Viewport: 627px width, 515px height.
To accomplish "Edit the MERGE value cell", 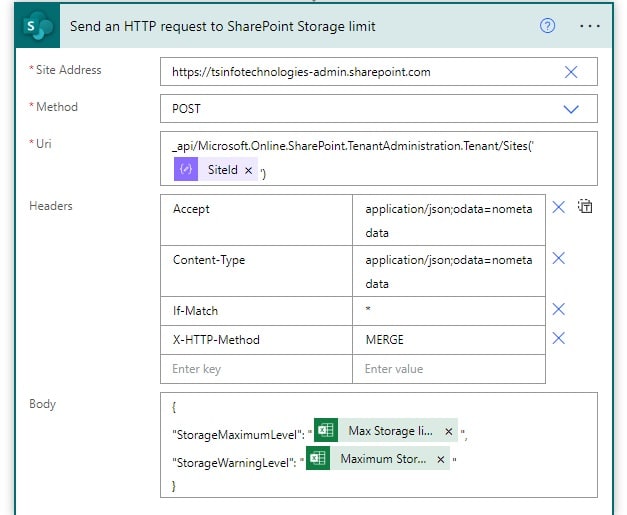I will 449,340.
